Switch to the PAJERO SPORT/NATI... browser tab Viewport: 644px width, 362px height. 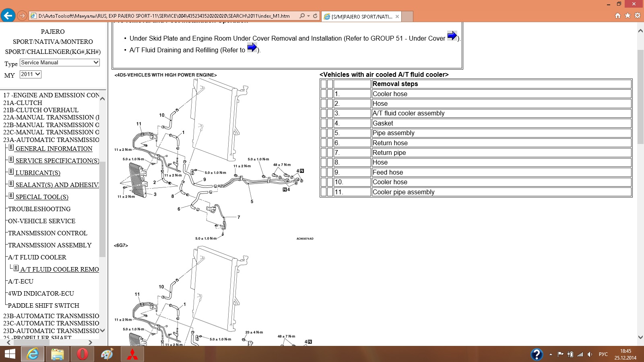tap(361, 16)
